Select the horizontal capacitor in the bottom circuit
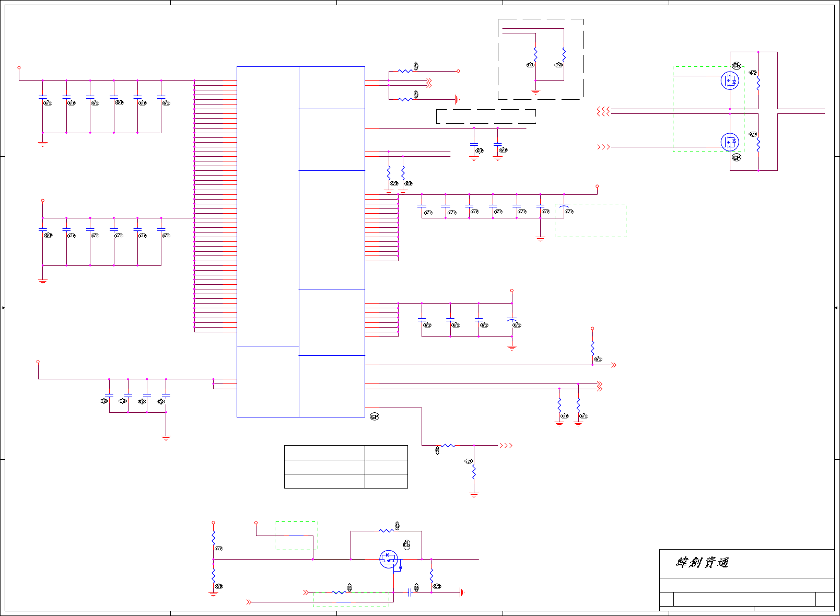This screenshot has width=840, height=616. [410, 592]
